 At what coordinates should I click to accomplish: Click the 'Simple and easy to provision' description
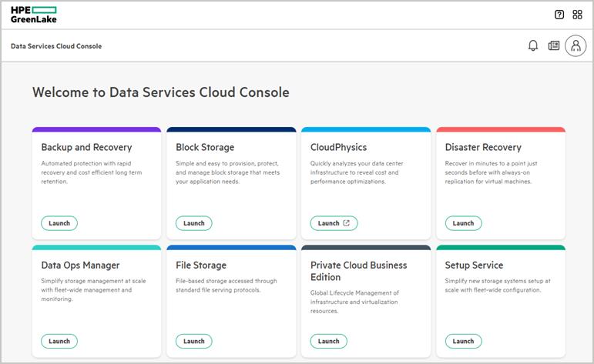click(228, 172)
